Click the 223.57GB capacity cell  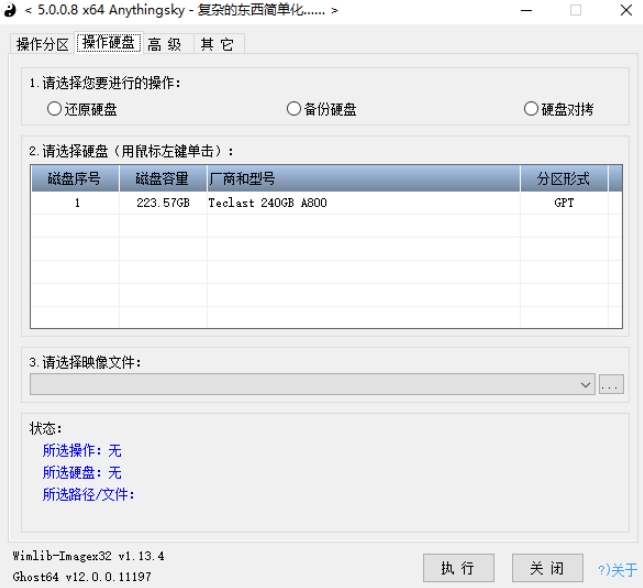click(x=163, y=203)
